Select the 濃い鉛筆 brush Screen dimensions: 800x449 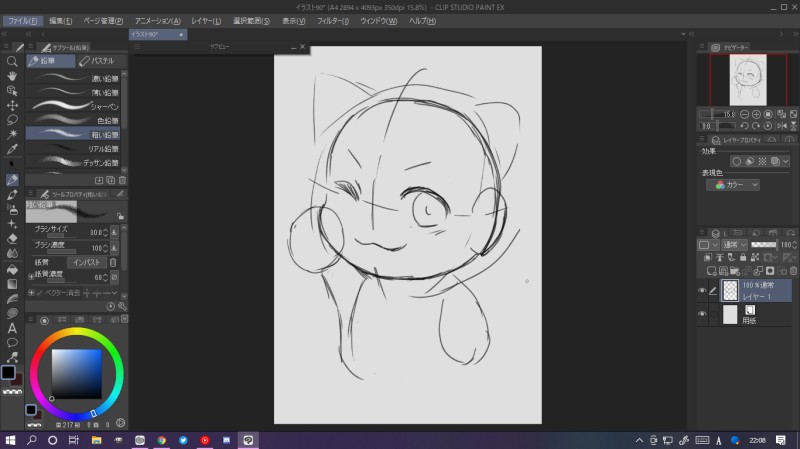click(x=73, y=78)
